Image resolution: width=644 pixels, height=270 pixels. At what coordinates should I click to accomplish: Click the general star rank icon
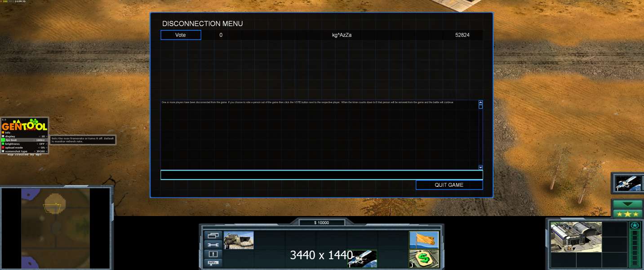(635, 225)
